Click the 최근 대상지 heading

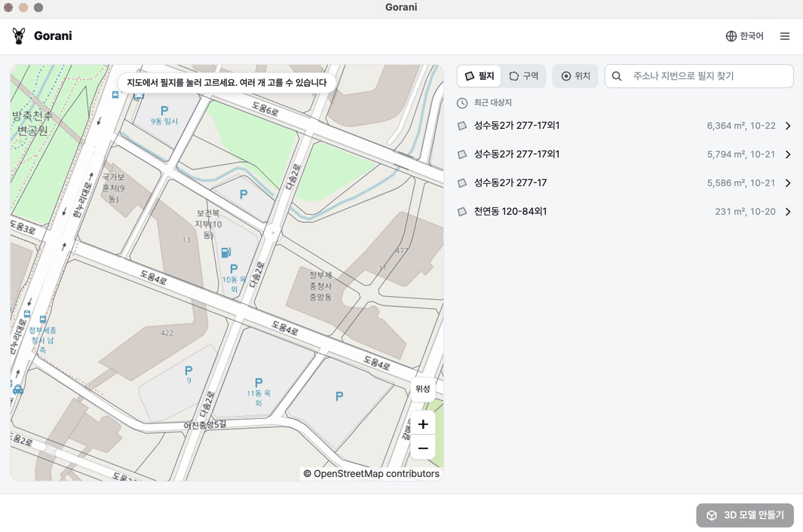(492, 103)
